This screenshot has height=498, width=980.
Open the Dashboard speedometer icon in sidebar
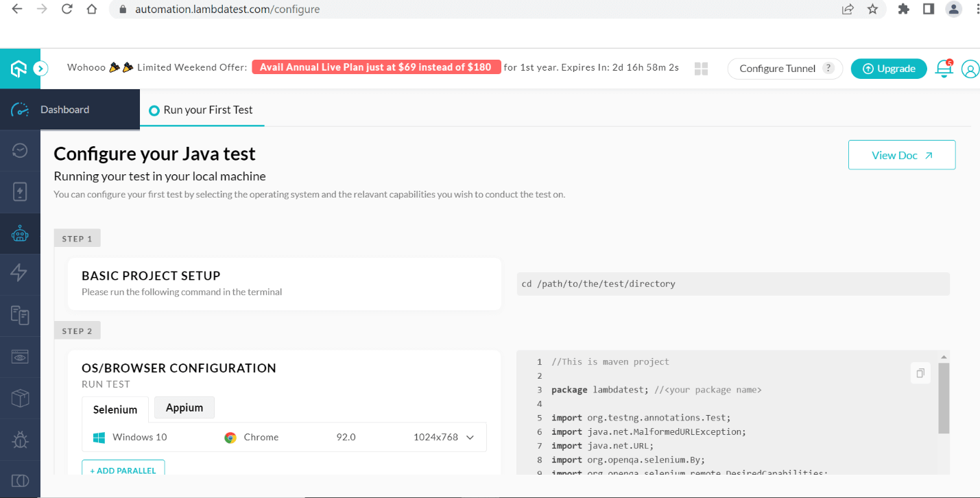coord(19,109)
